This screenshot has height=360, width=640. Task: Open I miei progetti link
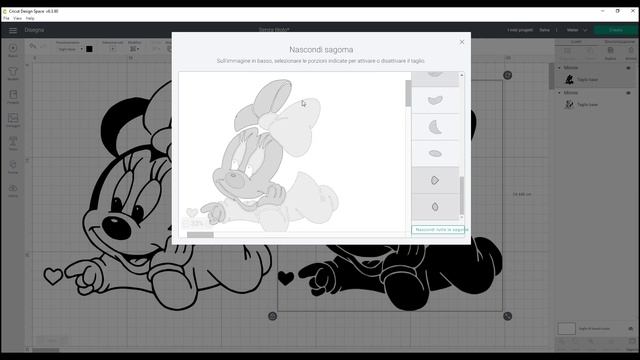click(520, 30)
